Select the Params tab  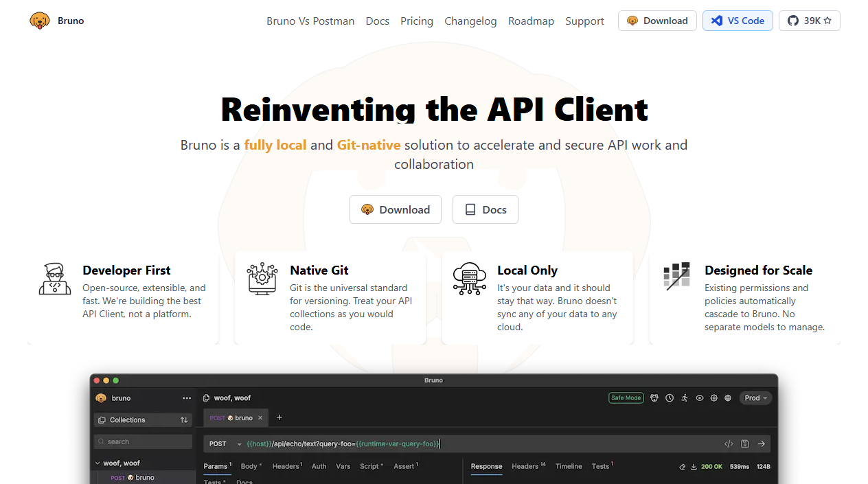217,467
